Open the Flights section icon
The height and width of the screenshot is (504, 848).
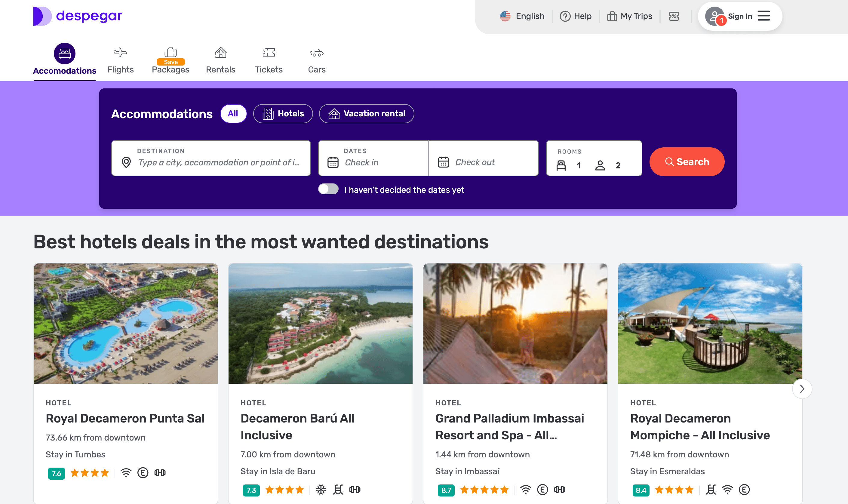pyautogui.click(x=120, y=53)
